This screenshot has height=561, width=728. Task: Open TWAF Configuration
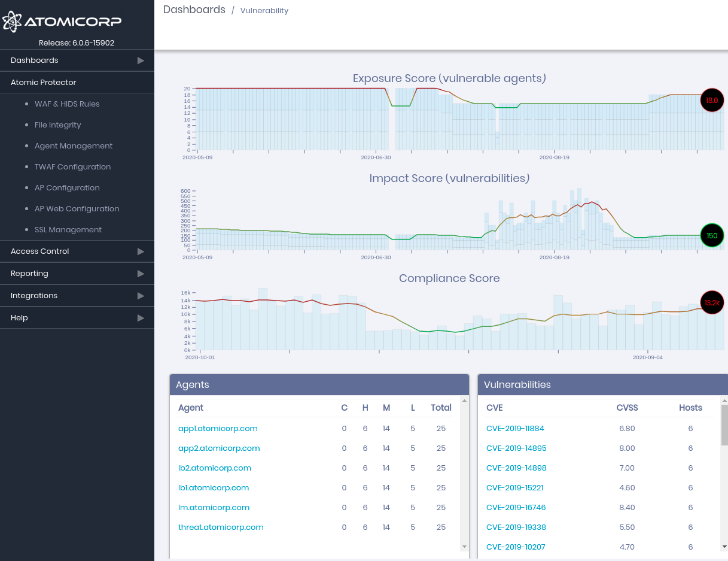(72, 167)
